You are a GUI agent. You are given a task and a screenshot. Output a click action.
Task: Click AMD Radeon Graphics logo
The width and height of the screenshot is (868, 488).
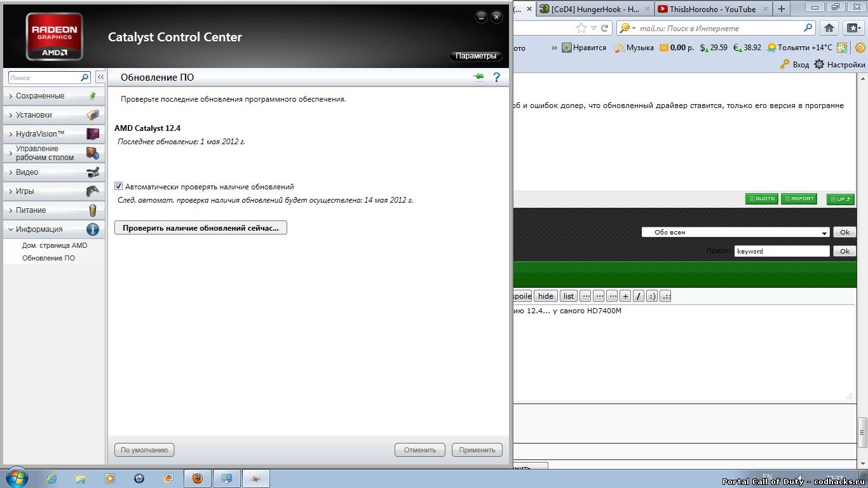(54, 37)
